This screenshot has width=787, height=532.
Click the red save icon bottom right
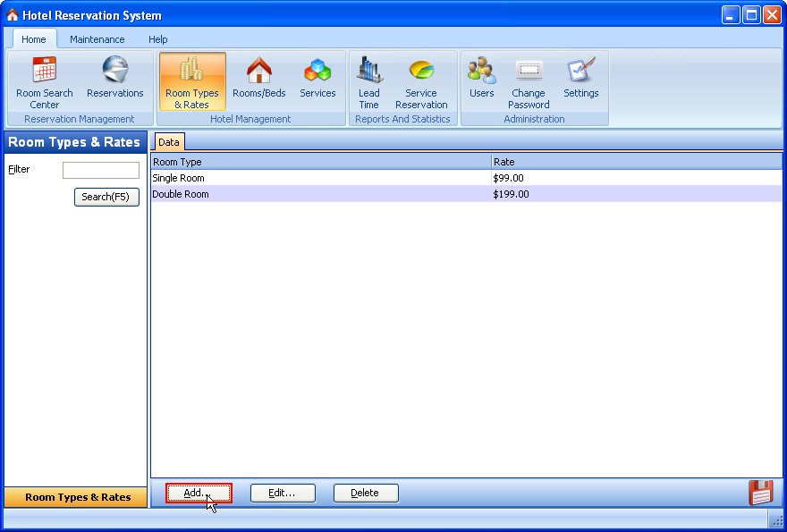pyautogui.click(x=761, y=493)
